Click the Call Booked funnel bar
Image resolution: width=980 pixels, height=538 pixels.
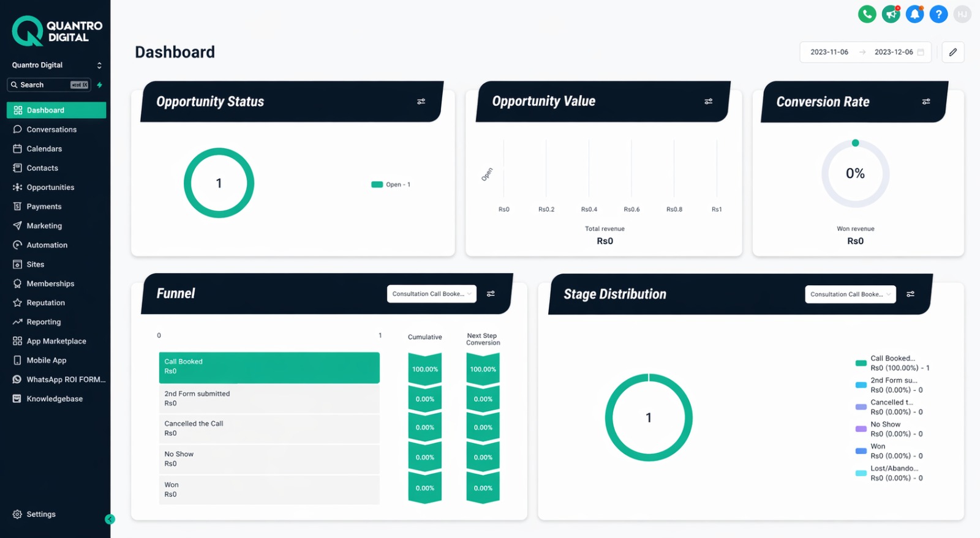(x=269, y=367)
